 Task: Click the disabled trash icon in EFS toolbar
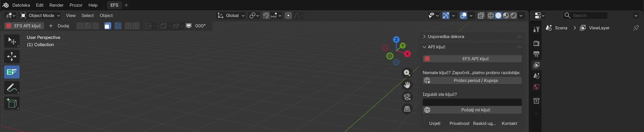tap(96, 26)
